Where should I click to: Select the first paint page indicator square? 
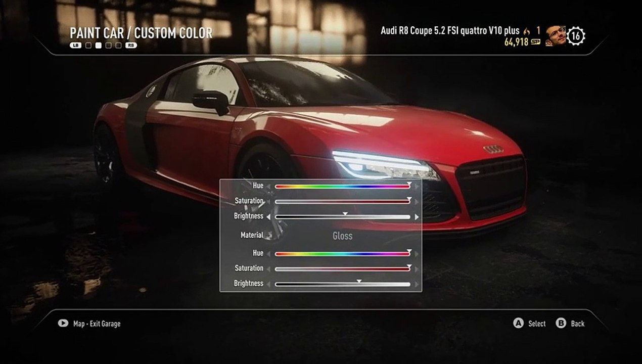[x=88, y=45]
